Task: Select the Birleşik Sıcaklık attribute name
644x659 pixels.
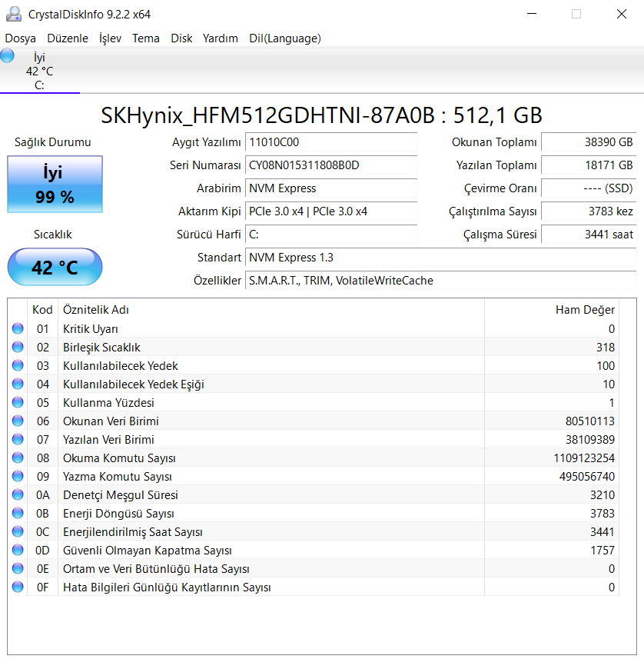Action: (x=101, y=347)
